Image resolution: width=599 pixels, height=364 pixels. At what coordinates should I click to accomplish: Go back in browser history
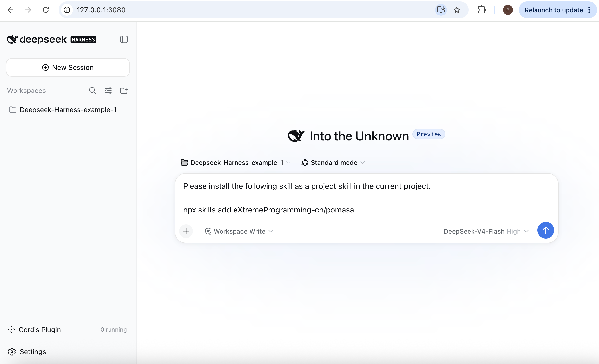[10, 10]
